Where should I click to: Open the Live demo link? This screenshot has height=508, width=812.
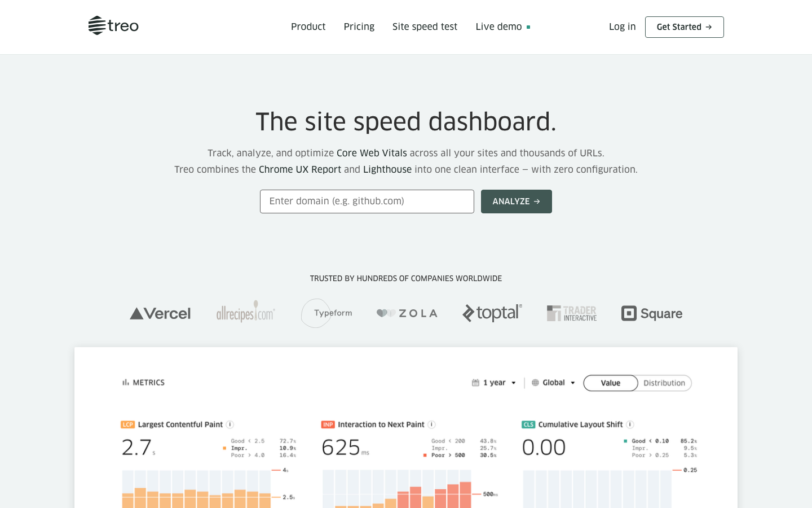(503, 27)
